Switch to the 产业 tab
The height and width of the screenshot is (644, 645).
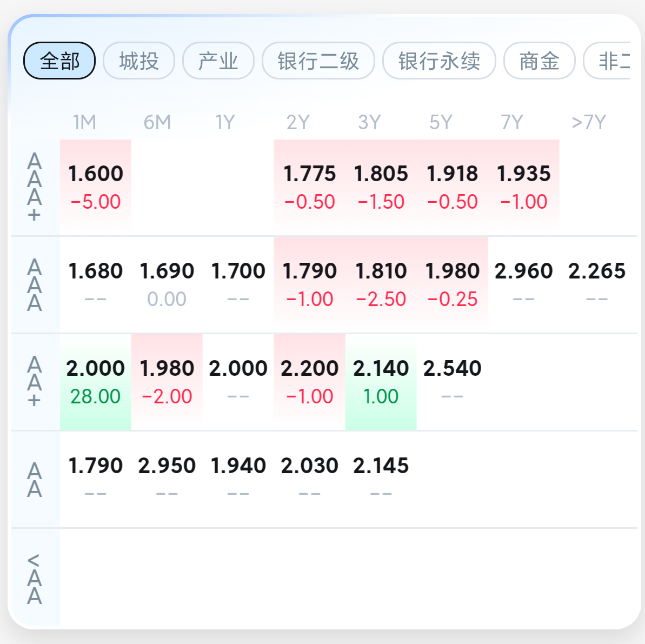[218, 61]
